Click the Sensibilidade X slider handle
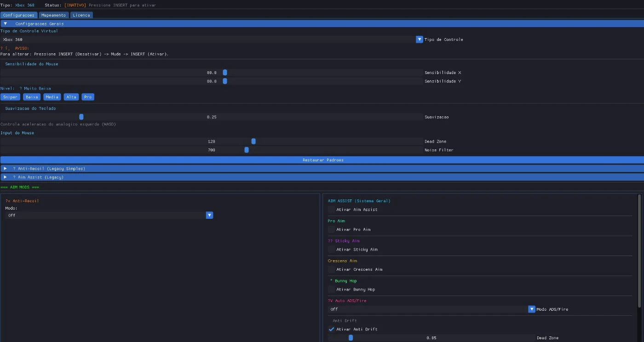 pos(225,73)
